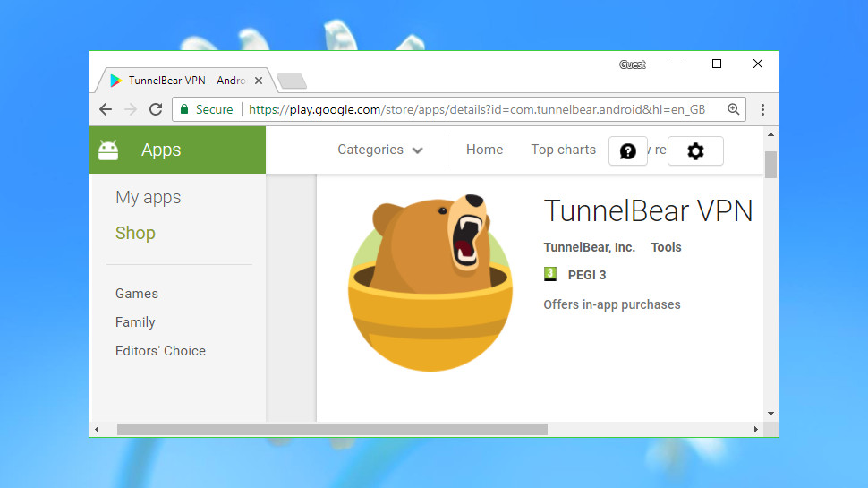Open a new tab with the new-tab button

pos(292,81)
